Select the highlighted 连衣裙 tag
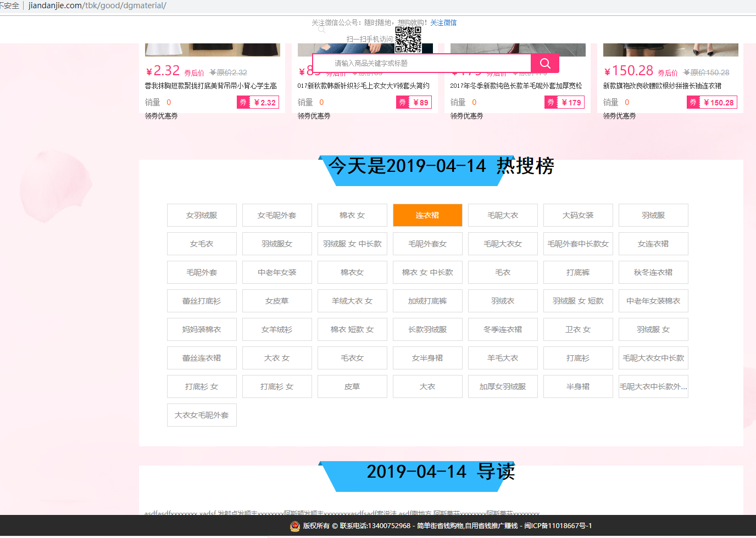756x538 pixels. click(427, 215)
